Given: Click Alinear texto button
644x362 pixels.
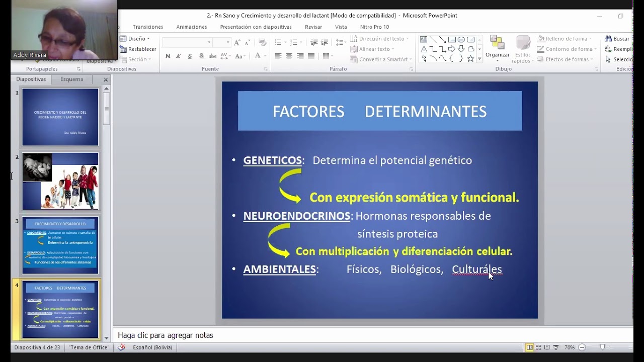Looking at the screenshot, I should click(373, 49).
